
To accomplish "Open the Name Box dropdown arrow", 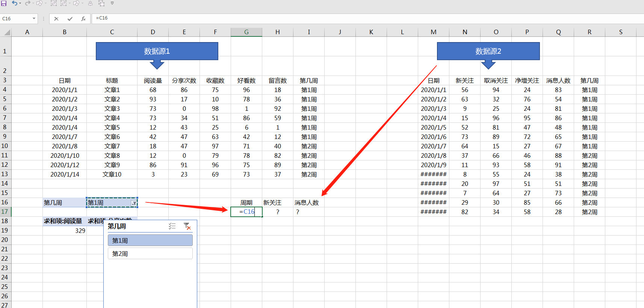I will 34,18.
